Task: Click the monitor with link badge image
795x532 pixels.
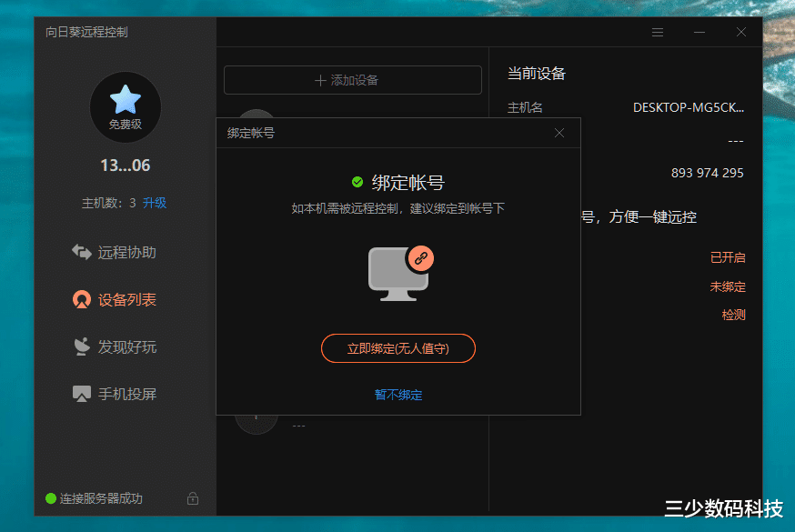Action: [400, 273]
